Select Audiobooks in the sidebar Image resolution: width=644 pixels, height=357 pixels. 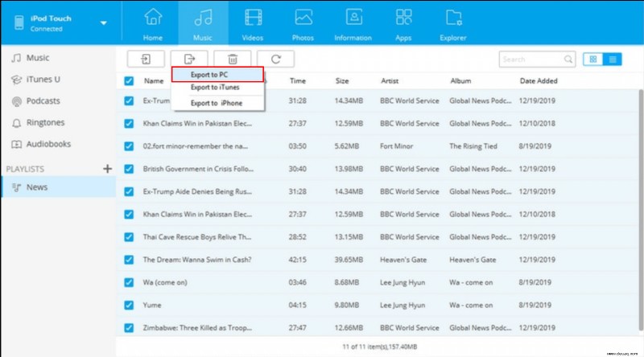pos(58,144)
